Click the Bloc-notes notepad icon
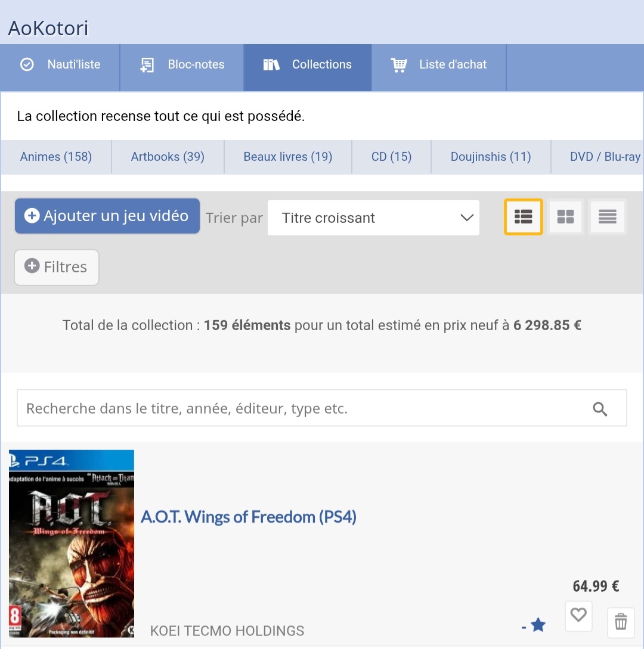This screenshot has width=644, height=649. point(147,65)
